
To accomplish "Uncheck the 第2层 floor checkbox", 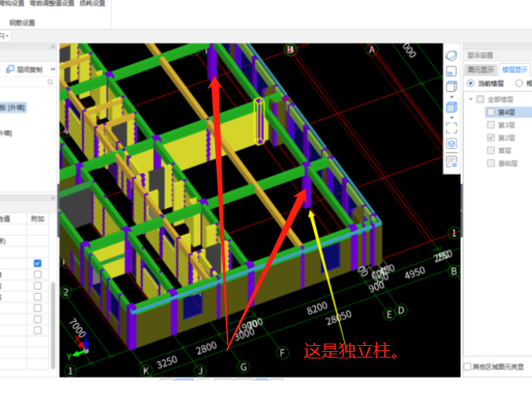I will click(491, 137).
